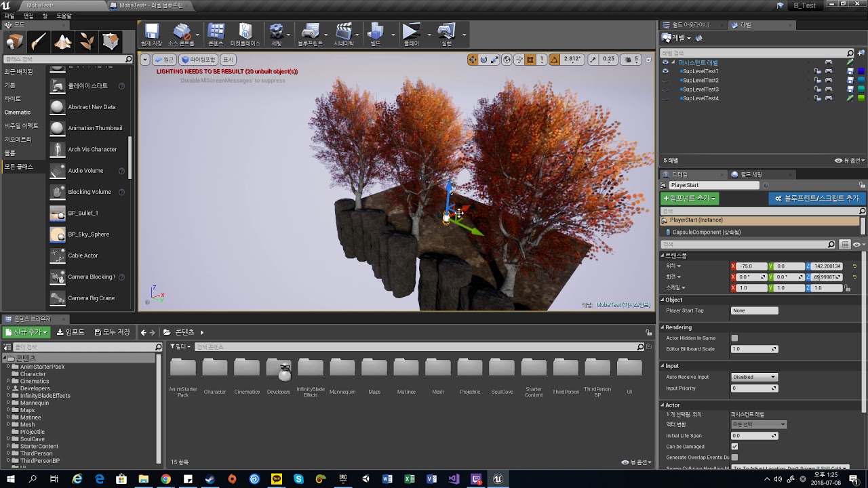
Task: Collapse the Rendering section
Action: (x=663, y=327)
